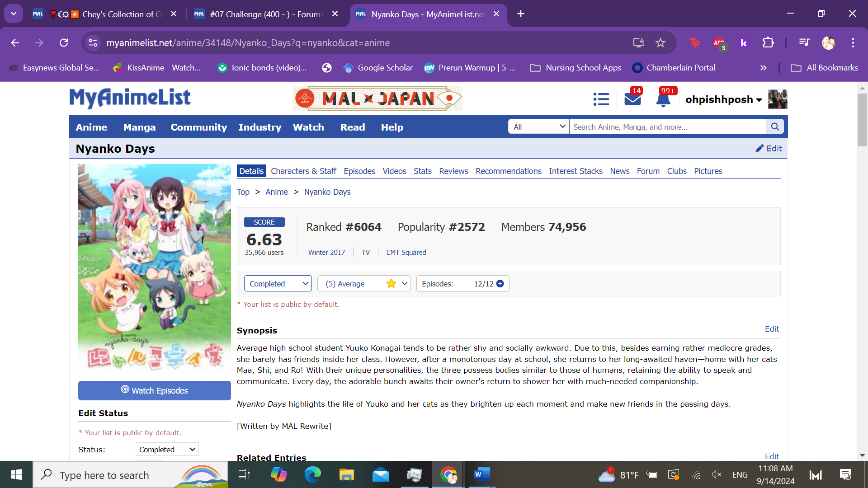This screenshot has width=868, height=488.
Task: Open Chrome extensions puzzle icon
Action: coord(768,43)
